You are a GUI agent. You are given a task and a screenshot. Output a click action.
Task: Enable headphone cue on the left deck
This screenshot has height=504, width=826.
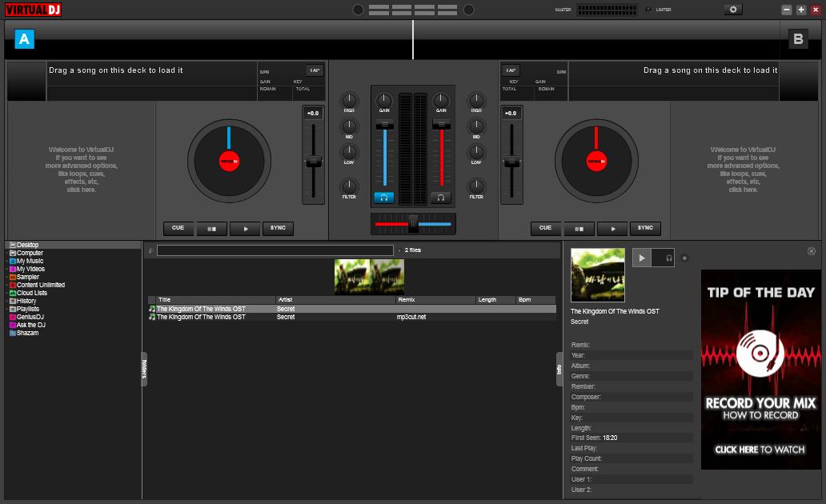click(x=384, y=198)
